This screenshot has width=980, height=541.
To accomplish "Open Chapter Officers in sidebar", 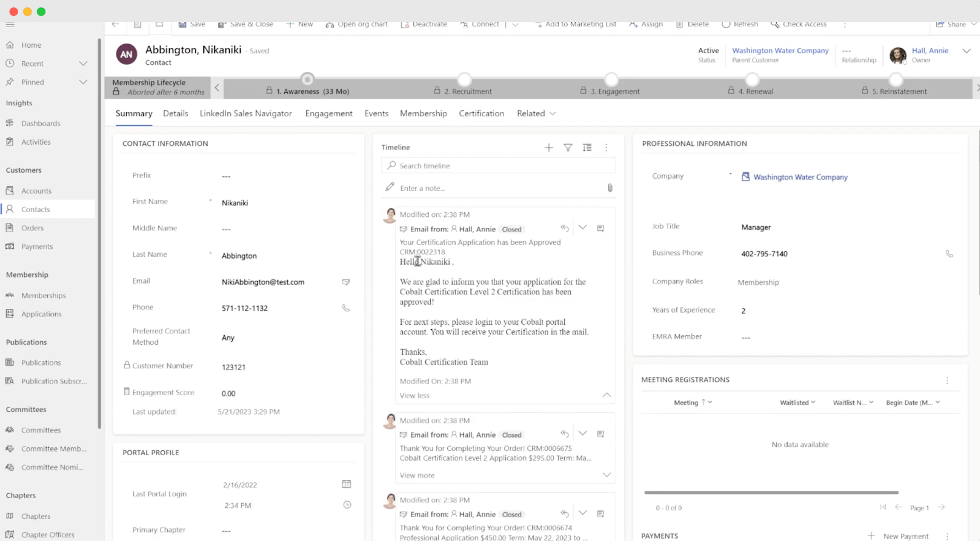I will [x=48, y=535].
